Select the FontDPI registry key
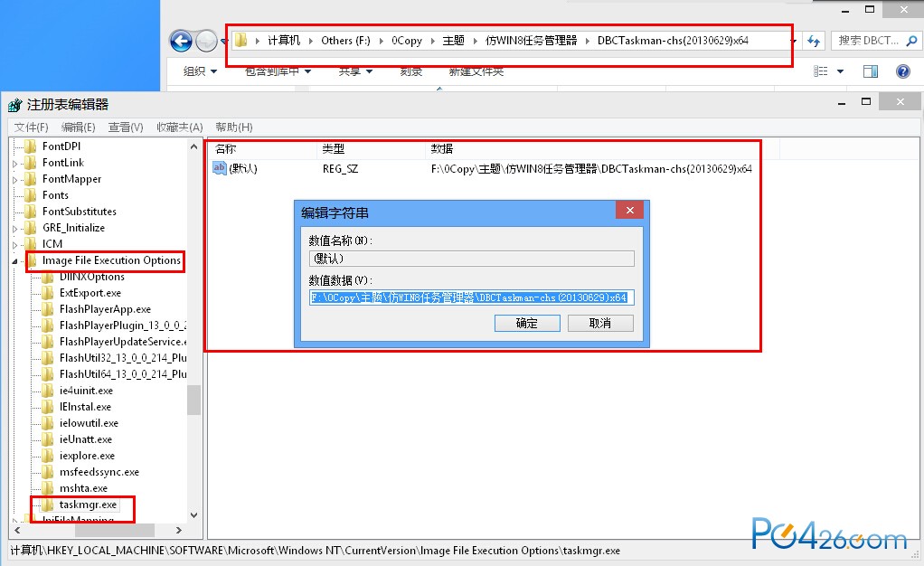 click(61, 146)
